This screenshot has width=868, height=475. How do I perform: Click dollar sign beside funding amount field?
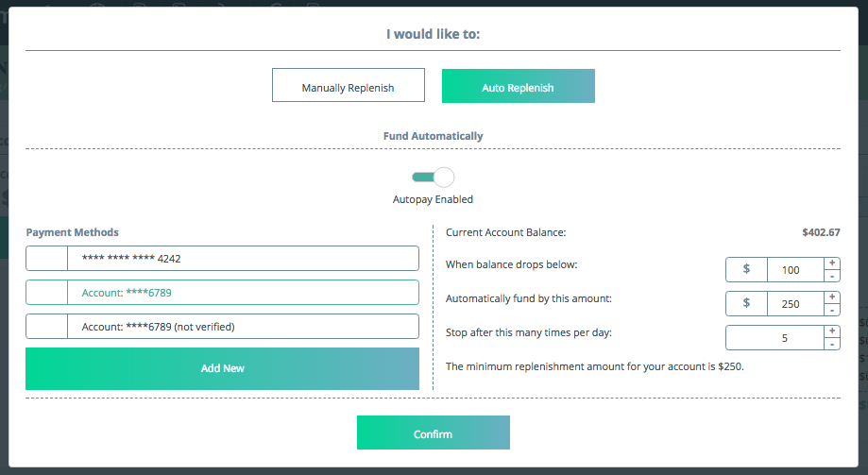(x=746, y=303)
